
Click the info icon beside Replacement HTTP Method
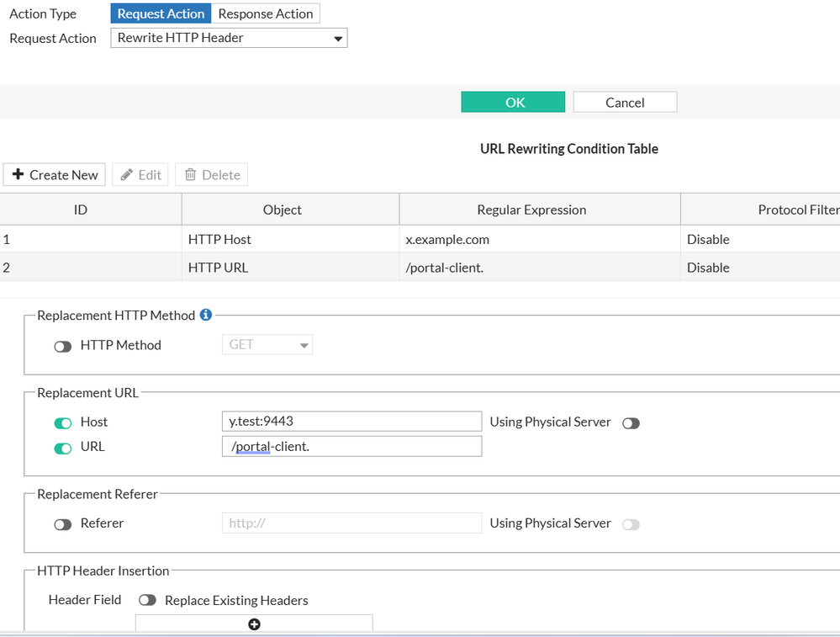point(206,316)
